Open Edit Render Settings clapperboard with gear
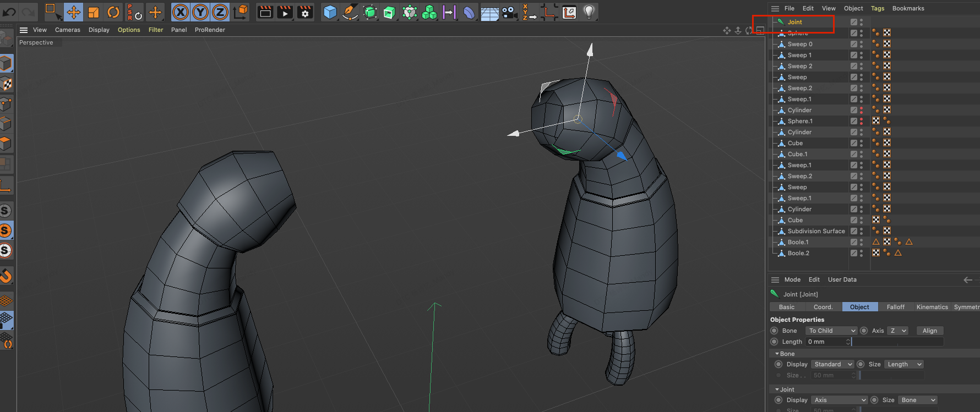 pyautogui.click(x=305, y=12)
